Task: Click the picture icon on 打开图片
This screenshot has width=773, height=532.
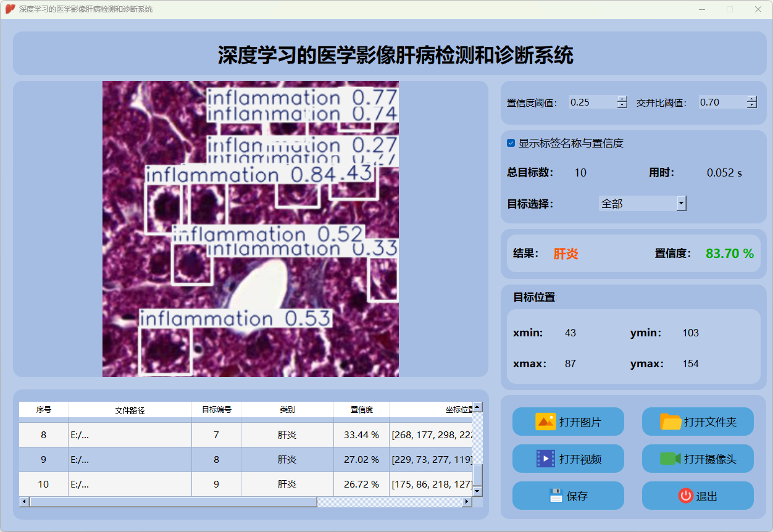Action: point(546,422)
